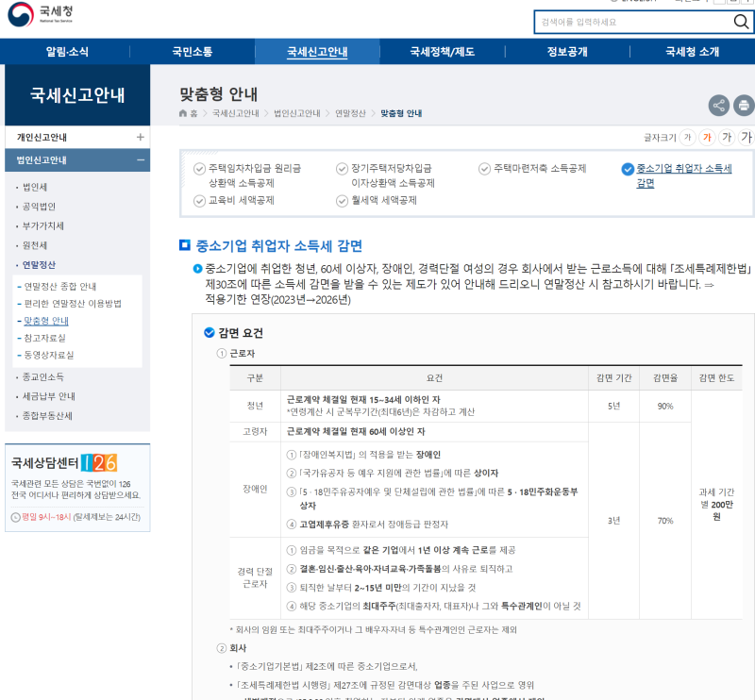The image size is (755, 700).
Task: Open the 국세청 소개 menu
Action: pyautogui.click(x=692, y=52)
